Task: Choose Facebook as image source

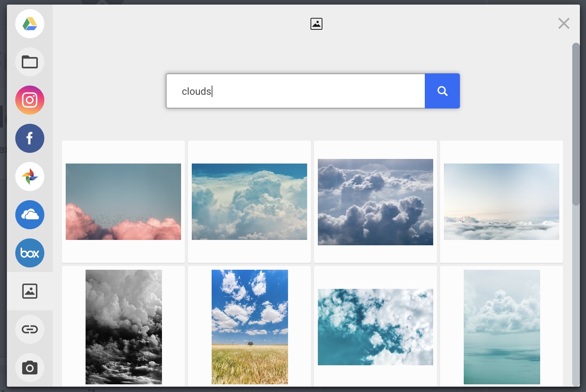Action: [30, 138]
